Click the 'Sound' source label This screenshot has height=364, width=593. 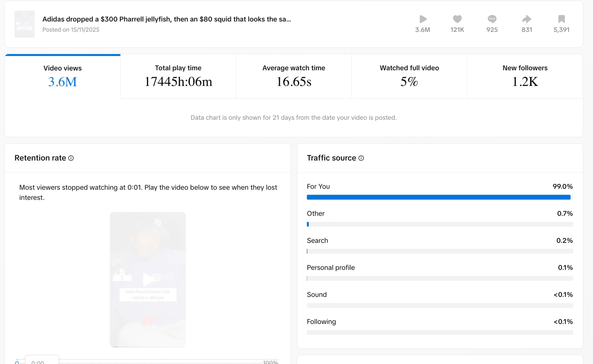tap(317, 294)
